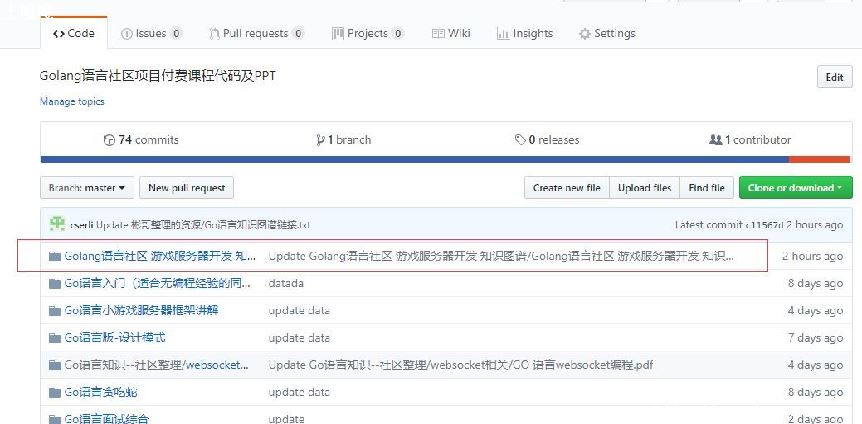Open commit message mentioning websocket编程.pdf
Image resolution: width=862 pixels, height=424 pixels.
(x=461, y=365)
